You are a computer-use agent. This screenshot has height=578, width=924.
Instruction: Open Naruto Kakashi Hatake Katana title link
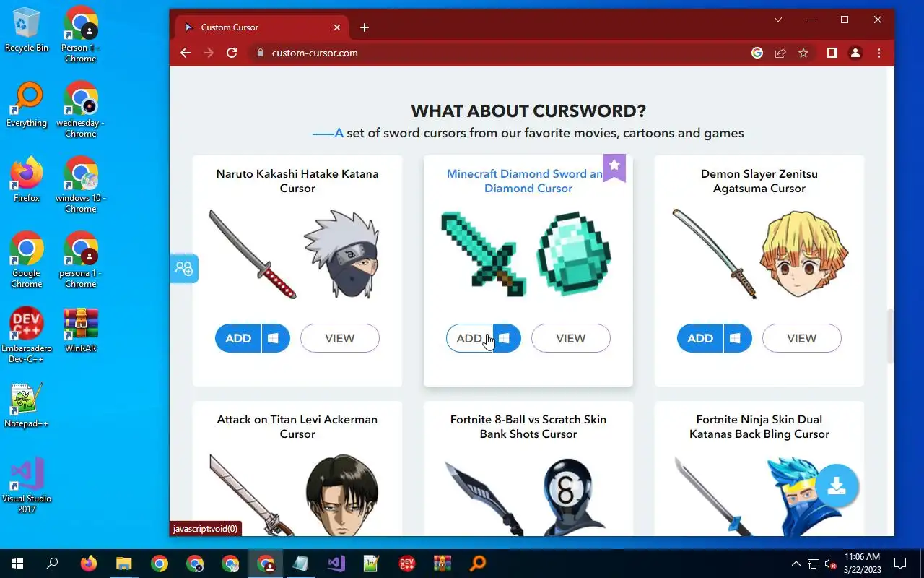[x=297, y=181]
